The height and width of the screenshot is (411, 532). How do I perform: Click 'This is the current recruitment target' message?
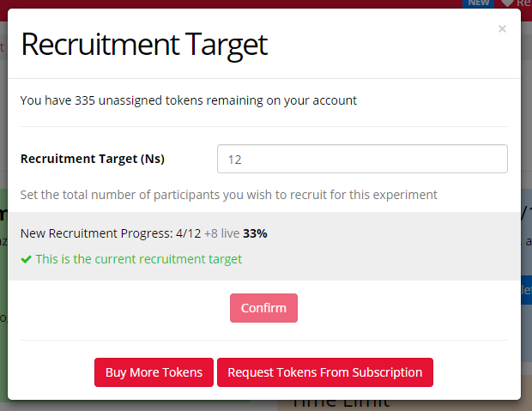click(x=138, y=259)
